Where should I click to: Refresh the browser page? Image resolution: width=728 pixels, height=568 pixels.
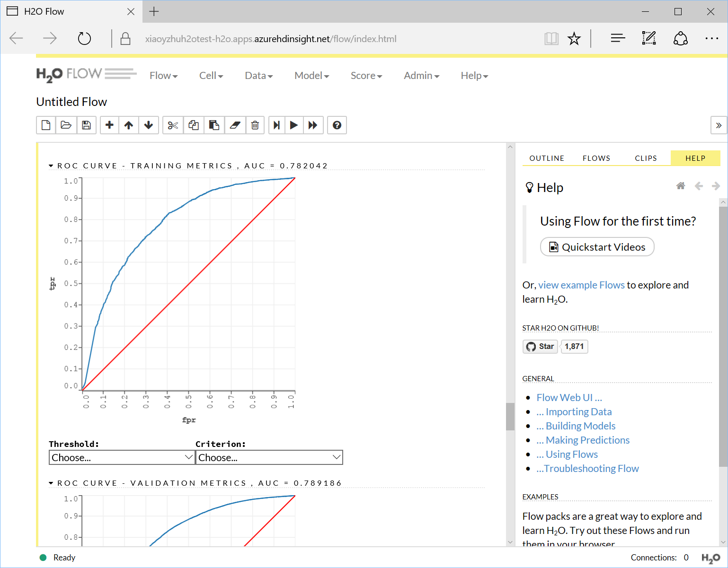(x=84, y=39)
